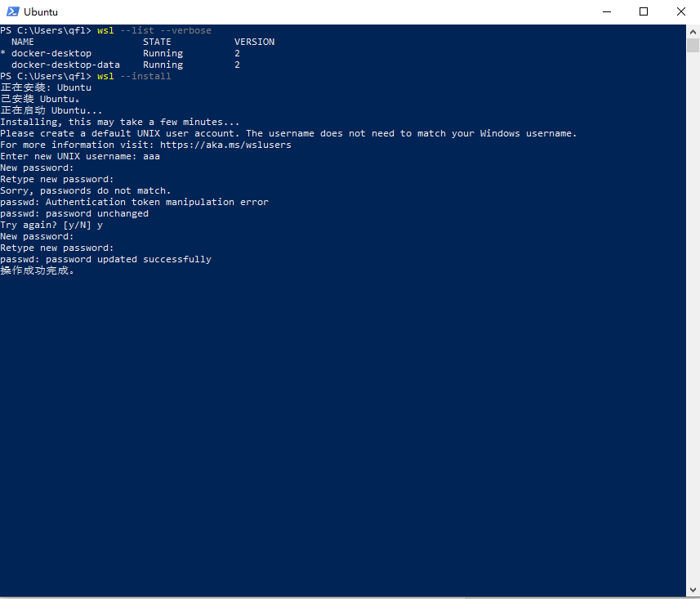This screenshot has height=599, width=700.
Task: Click the docker-desktop-data row
Action: pos(65,65)
